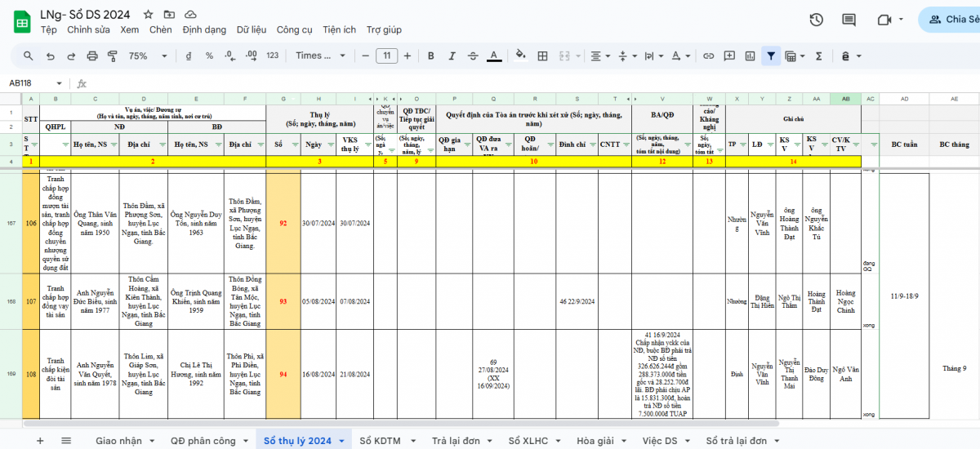Screen dimensions: 980x449
Task: Toggle italic formatting
Action: (452, 56)
